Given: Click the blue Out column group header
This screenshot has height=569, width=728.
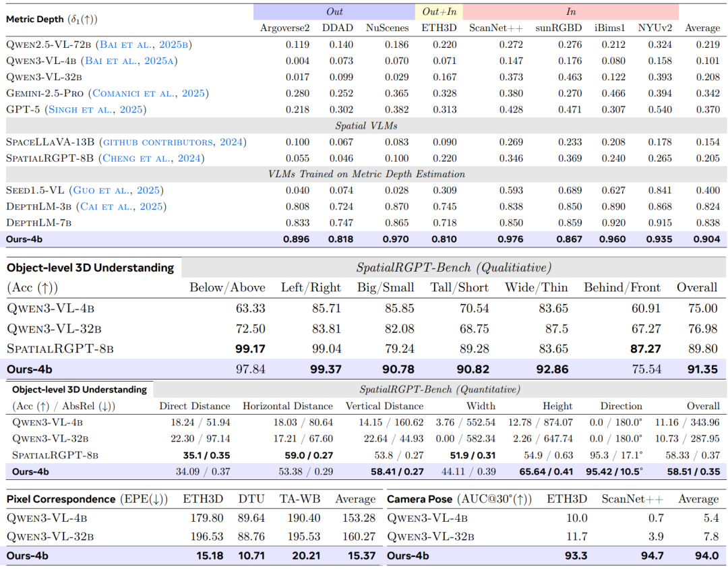Looking at the screenshot, I should click(334, 11).
